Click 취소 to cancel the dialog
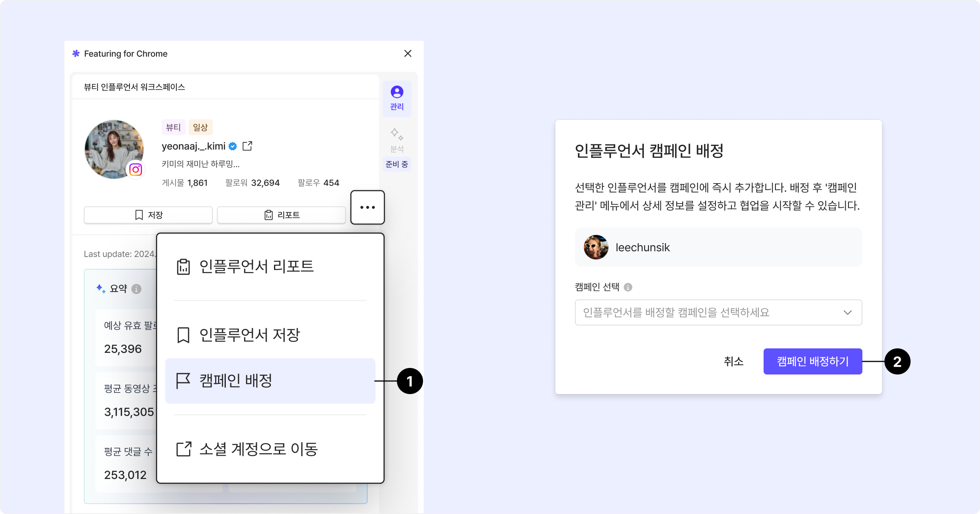 pos(733,361)
